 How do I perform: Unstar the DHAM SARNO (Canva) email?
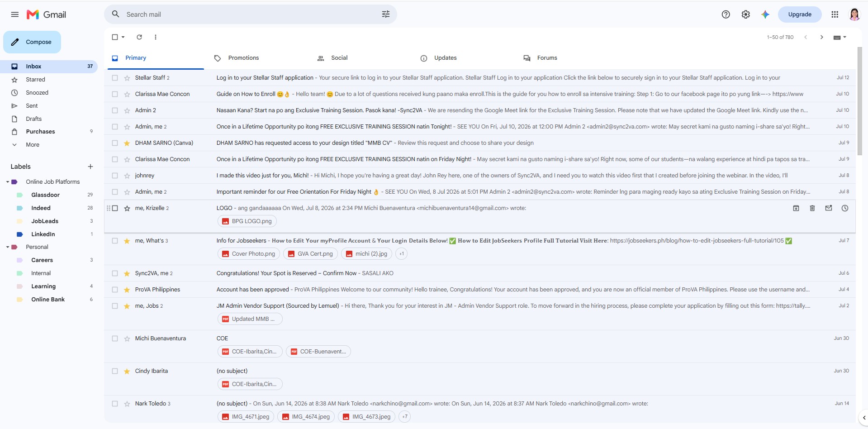(x=127, y=143)
